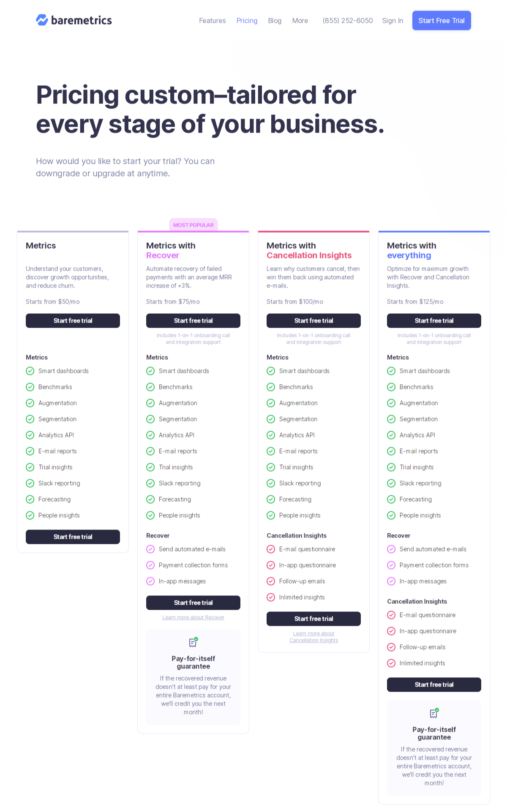Image resolution: width=507 pixels, height=812 pixels.
Task: Open Learn more about Recover link
Action: (x=193, y=617)
